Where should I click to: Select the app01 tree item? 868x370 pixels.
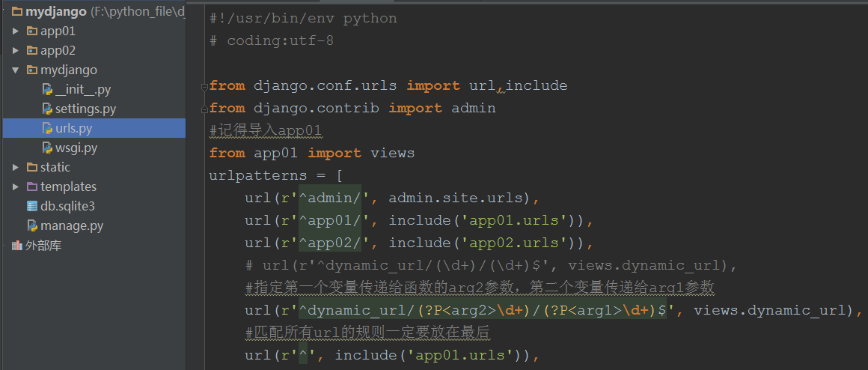point(58,31)
